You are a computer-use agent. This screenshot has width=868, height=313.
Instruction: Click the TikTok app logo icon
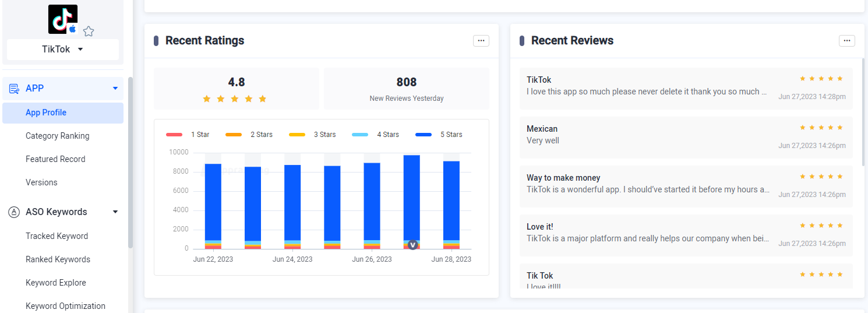pos(63,19)
